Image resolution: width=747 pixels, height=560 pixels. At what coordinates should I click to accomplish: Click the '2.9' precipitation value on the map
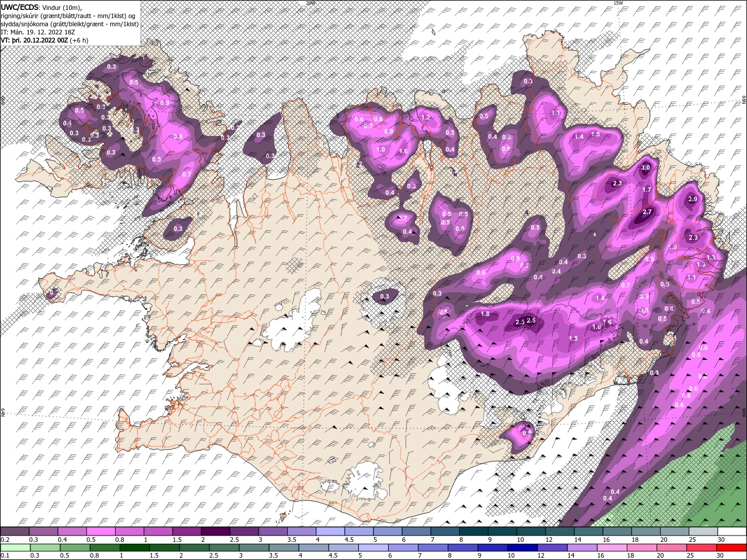click(x=693, y=199)
